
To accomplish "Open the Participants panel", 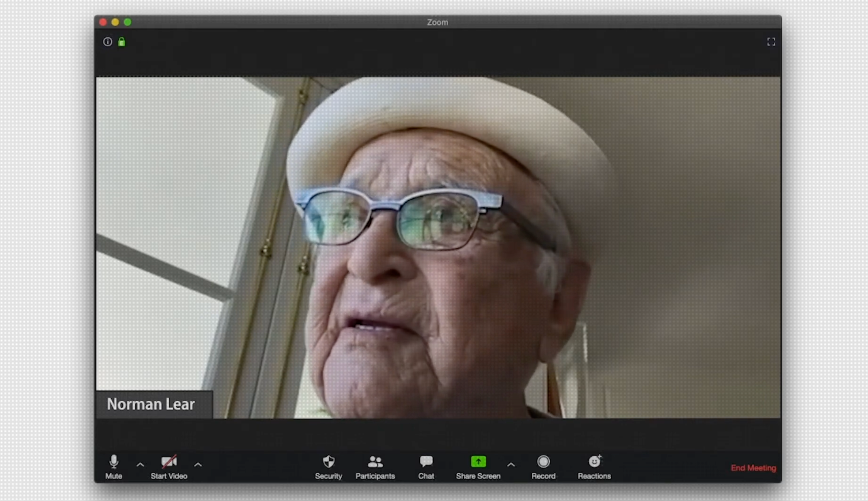I will 375,467.
